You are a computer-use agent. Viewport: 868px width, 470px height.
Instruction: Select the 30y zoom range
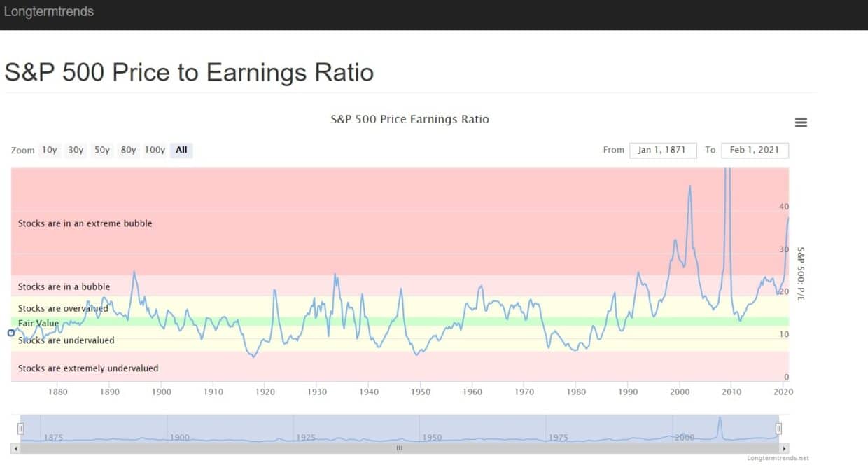click(76, 150)
